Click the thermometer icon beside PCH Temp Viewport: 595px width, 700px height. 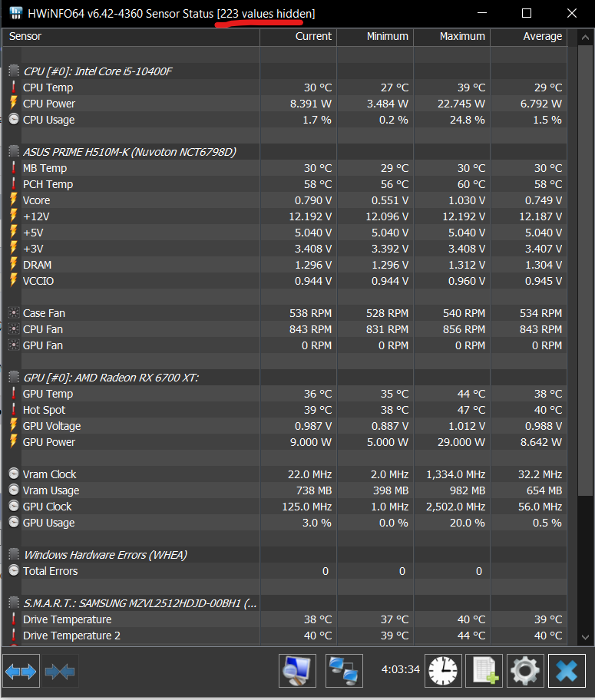[14, 184]
